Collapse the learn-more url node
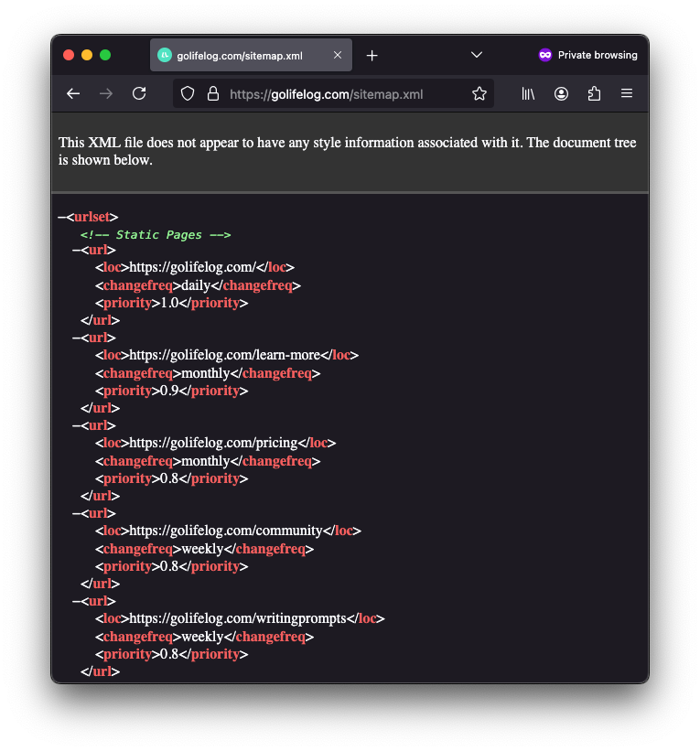 [76, 338]
